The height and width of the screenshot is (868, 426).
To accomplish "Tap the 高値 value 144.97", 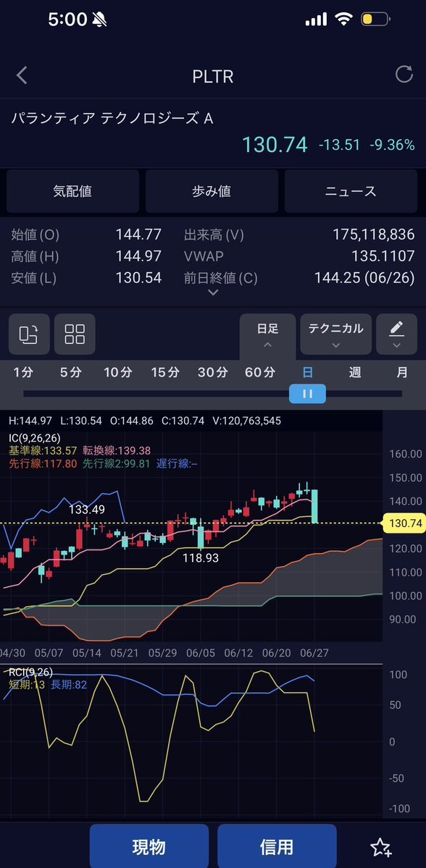I will click(x=138, y=256).
